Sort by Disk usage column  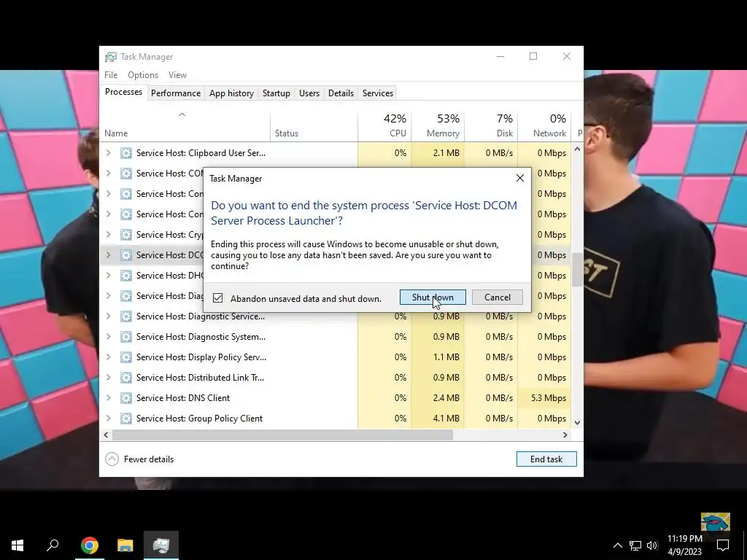(x=491, y=126)
